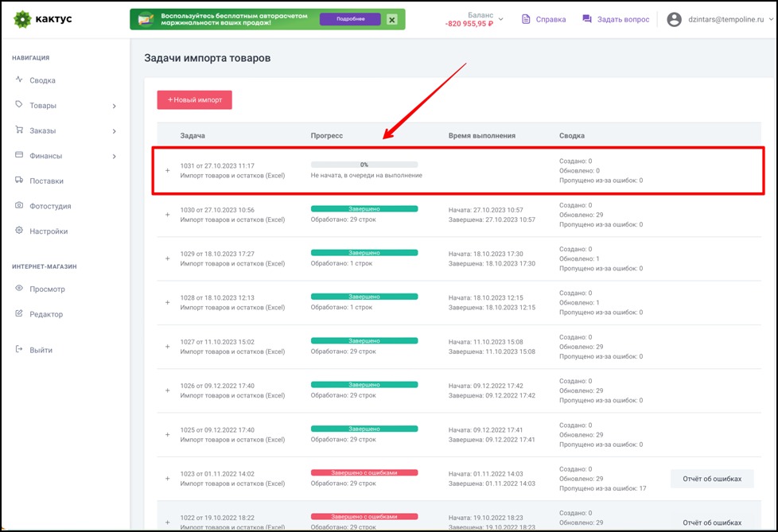778x532 pixels.
Task: Expand the Заказы submenu
Action: 114,131
